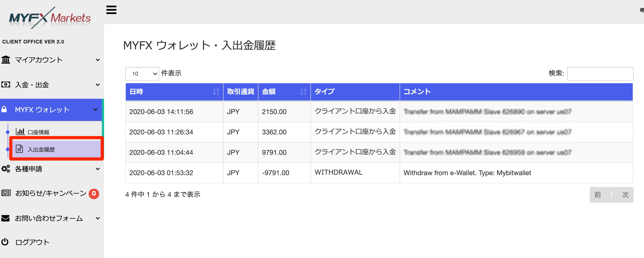Click the 次 pagination button

[x=625, y=195]
